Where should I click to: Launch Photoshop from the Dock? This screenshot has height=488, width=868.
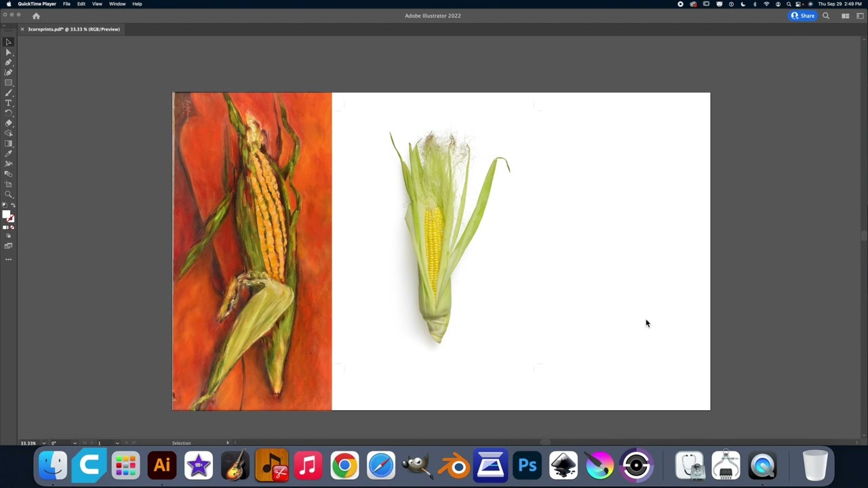tap(527, 466)
